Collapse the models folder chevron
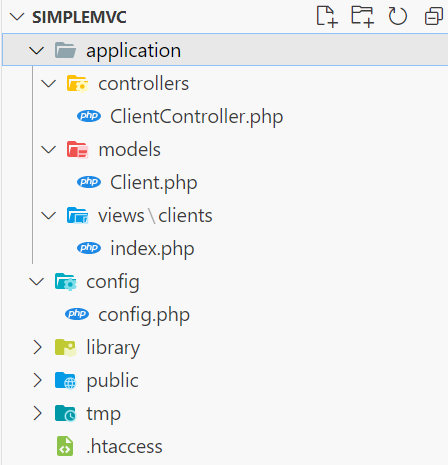The width and height of the screenshot is (448, 465). [49, 149]
